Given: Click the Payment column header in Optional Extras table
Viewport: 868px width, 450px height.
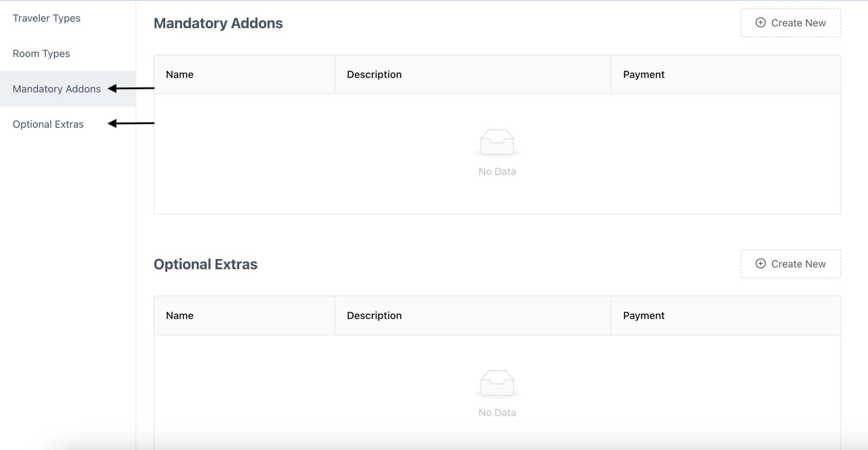Looking at the screenshot, I should tap(643, 316).
